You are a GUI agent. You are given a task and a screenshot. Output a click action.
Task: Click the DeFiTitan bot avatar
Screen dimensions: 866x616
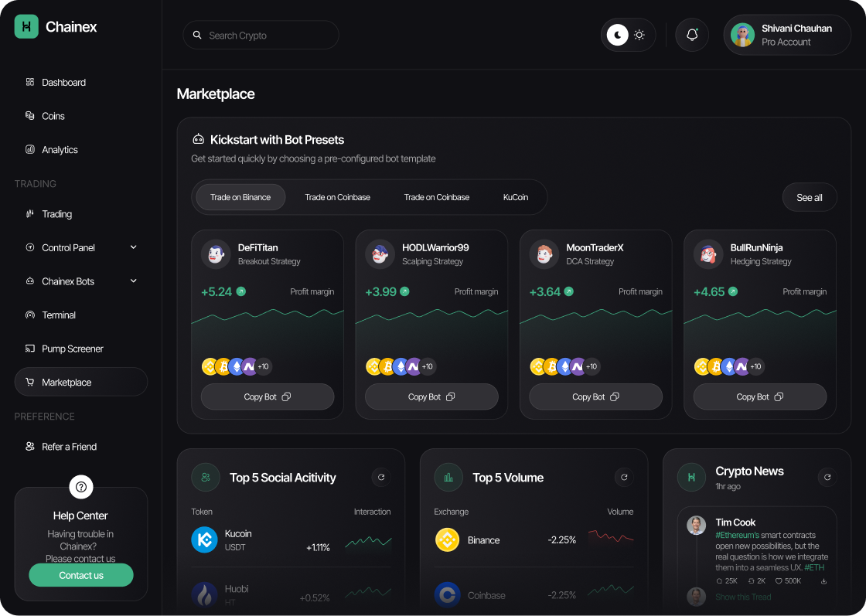pyautogui.click(x=216, y=254)
